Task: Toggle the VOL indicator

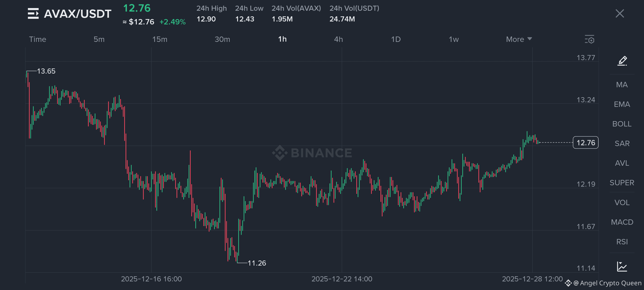Action: [622, 202]
